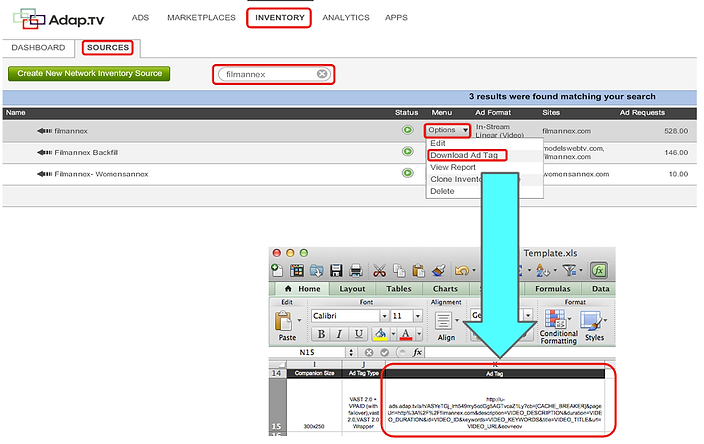The image size is (704, 444).
Task: Switch to the Layout ribbon tab
Action: pos(352,289)
